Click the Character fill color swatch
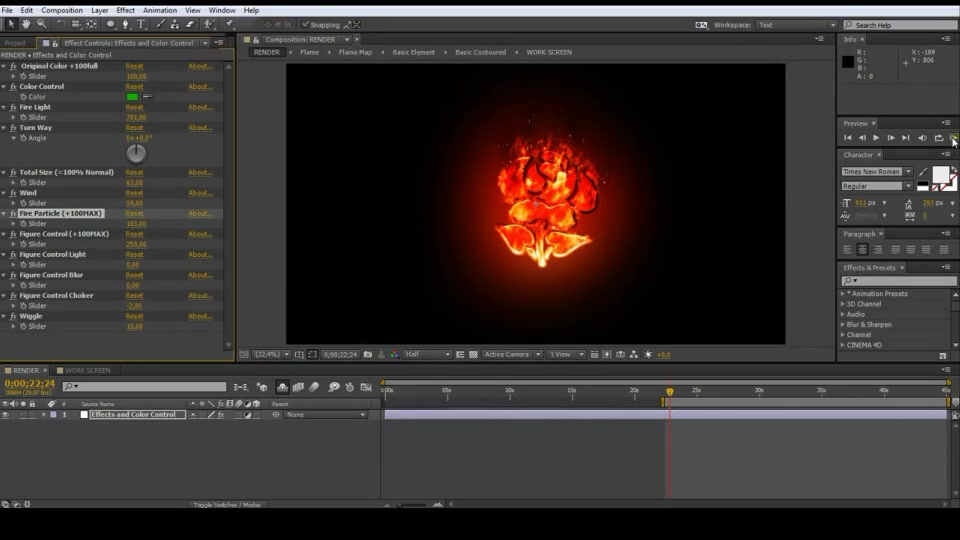This screenshot has height=540, width=960. 940,174
